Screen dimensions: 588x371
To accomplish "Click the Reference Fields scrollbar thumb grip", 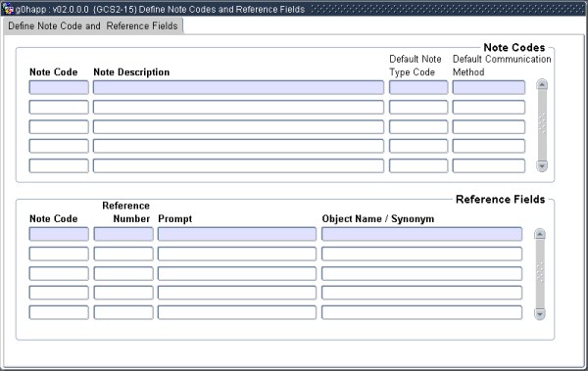I will (540, 272).
